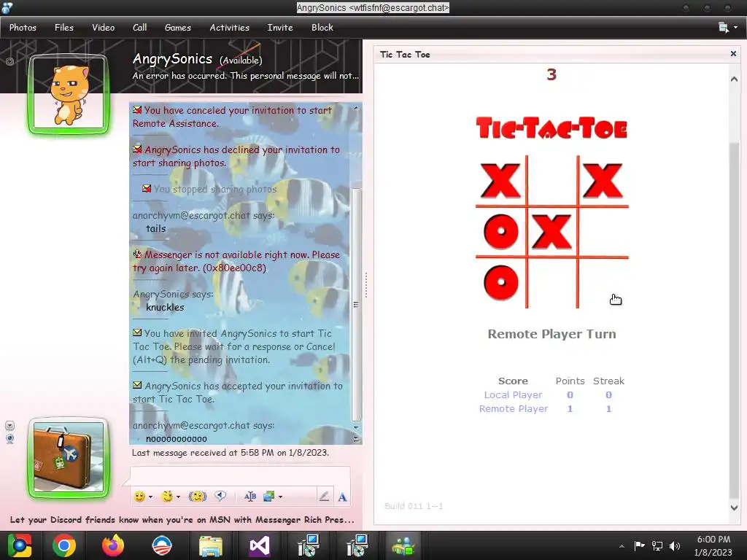Click inside the message input box
The height and width of the screenshot is (560, 747).
tap(240, 475)
